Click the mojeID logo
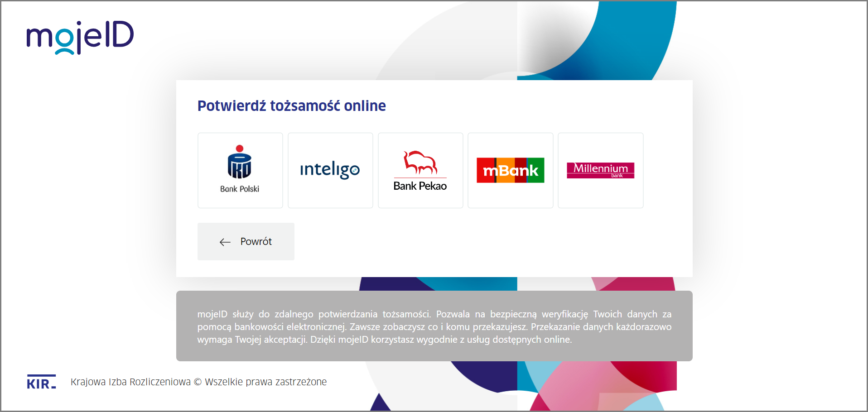This screenshot has height=412, width=868. (x=80, y=37)
